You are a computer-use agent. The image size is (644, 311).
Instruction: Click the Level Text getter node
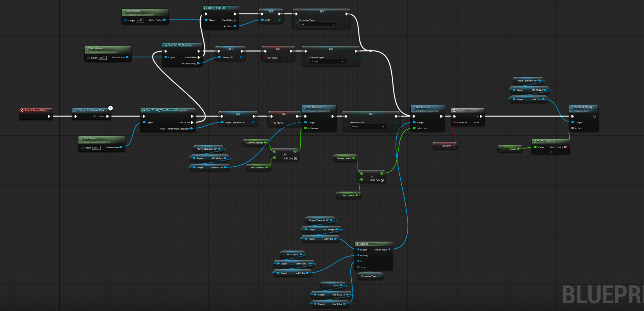(529, 99)
